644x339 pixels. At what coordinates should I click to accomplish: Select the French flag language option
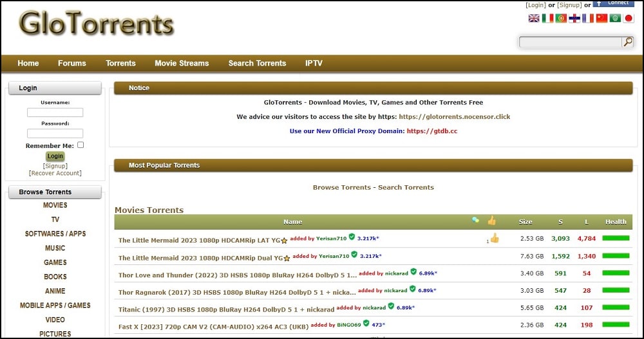point(588,18)
